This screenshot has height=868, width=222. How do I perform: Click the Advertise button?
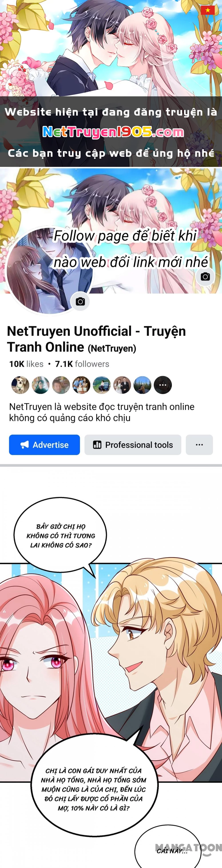tap(44, 445)
